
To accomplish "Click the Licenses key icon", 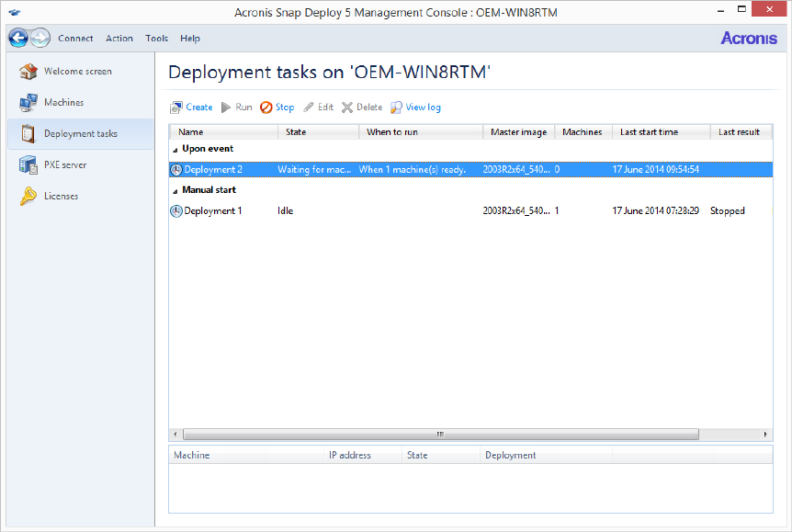I will 28,196.
